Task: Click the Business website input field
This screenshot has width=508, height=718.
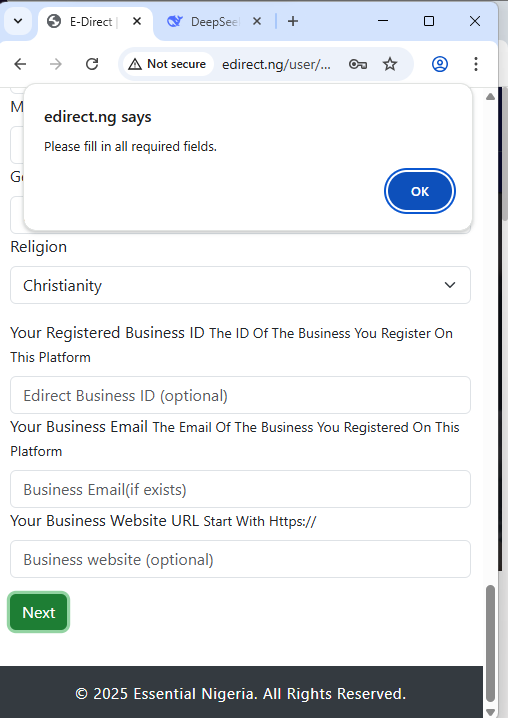Action: pyautogui.click(x=240, y=559)
